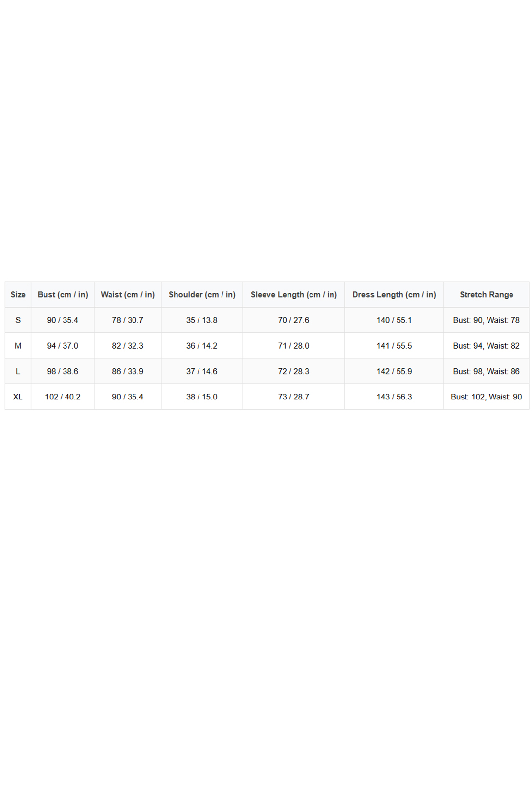Select the Stretch Range column header
Viewport: 532px width, 798px height.
point(486,294)
